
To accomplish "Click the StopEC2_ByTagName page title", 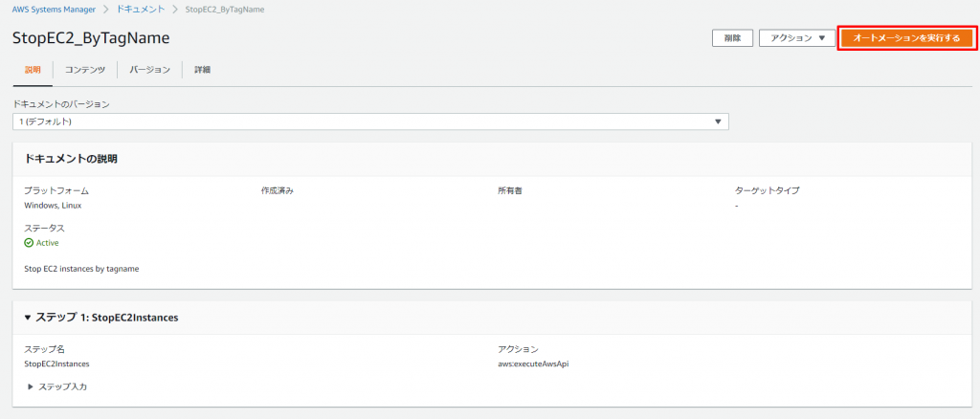I will [x=91, y=38].
